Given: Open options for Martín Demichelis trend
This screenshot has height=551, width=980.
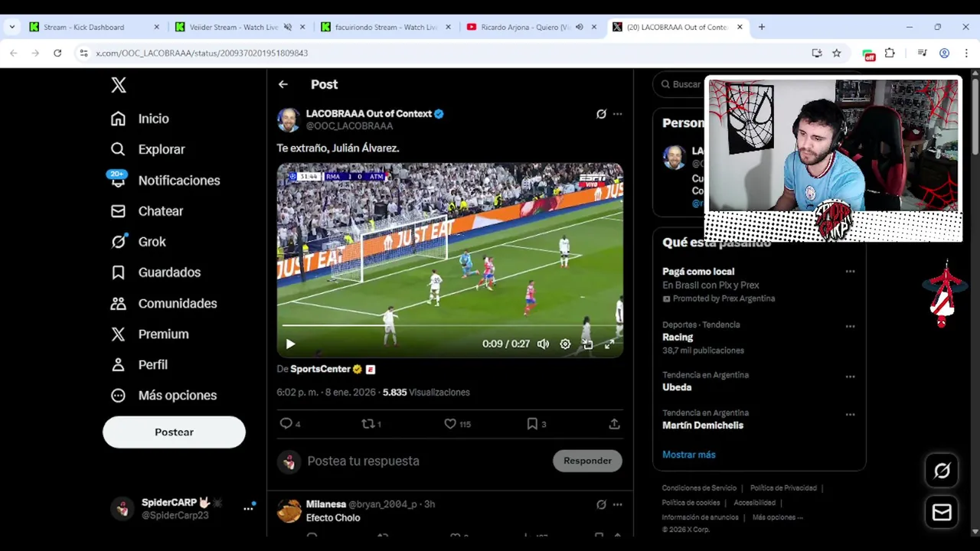Looking at the screenshot, I should [x=850, y=415].
